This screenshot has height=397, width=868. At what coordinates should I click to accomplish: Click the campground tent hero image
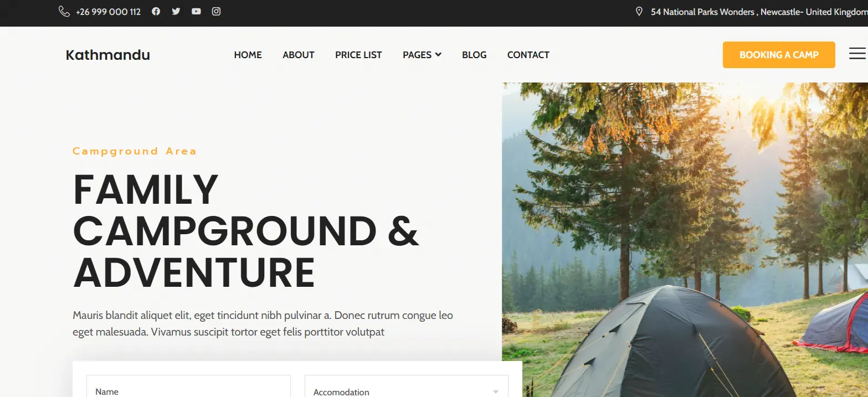(x=685, y=240)
